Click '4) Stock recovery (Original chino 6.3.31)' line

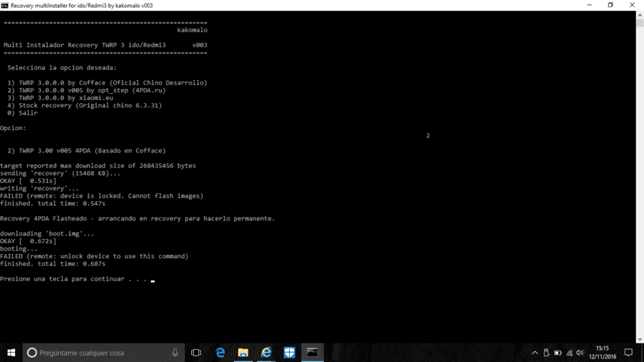click(x=84, y=105)
